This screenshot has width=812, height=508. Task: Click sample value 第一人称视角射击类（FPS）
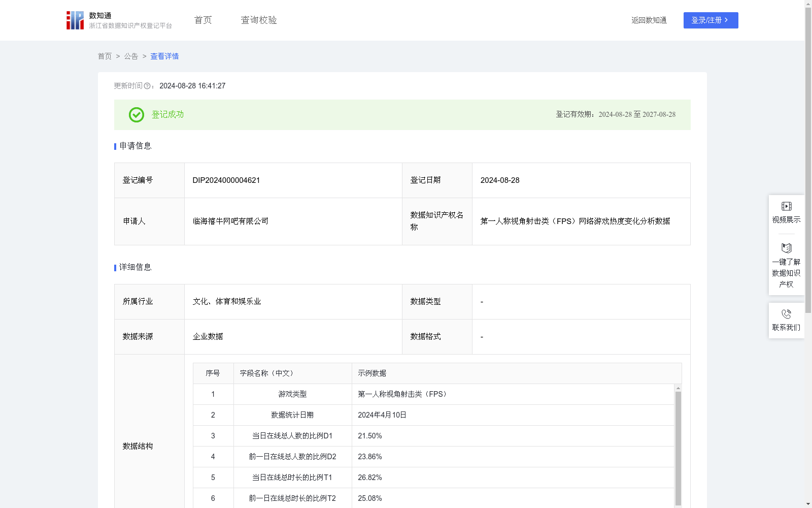(403, 394)
